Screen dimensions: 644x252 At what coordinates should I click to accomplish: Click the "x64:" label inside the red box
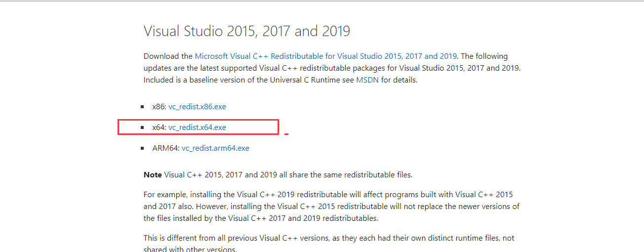coord(159,127)
